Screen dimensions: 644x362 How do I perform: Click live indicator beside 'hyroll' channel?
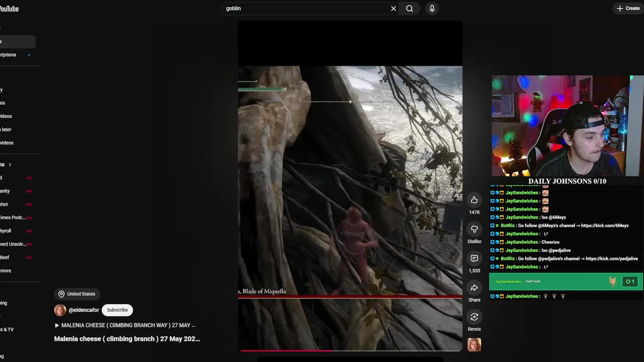coord(29,231)
